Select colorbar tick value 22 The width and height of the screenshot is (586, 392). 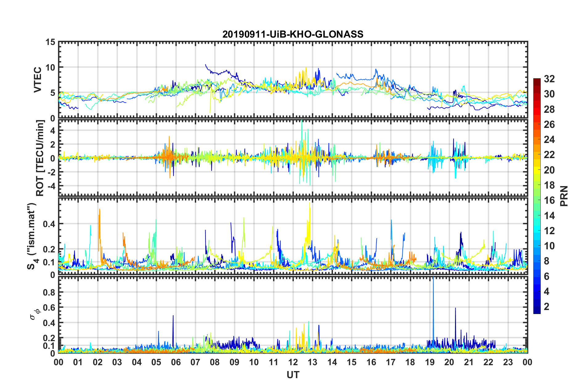coord(549,155)
